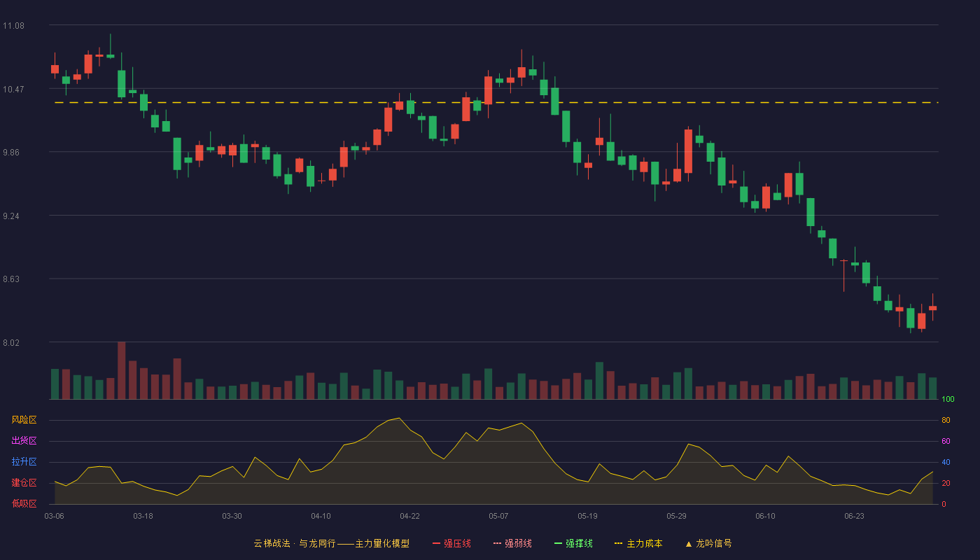Click the magenta 60 indicator axis value
The width and height of the screenshot is (980, 560).
tap(946, 442)
